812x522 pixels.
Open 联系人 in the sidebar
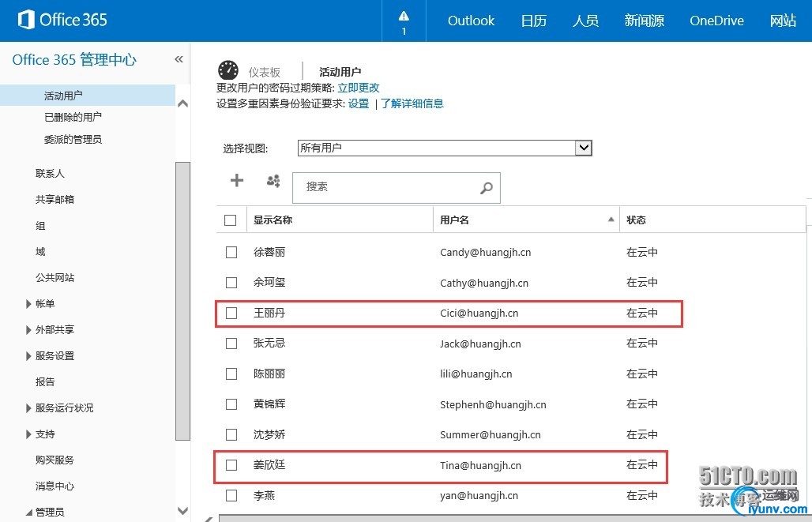pos(51,174)
